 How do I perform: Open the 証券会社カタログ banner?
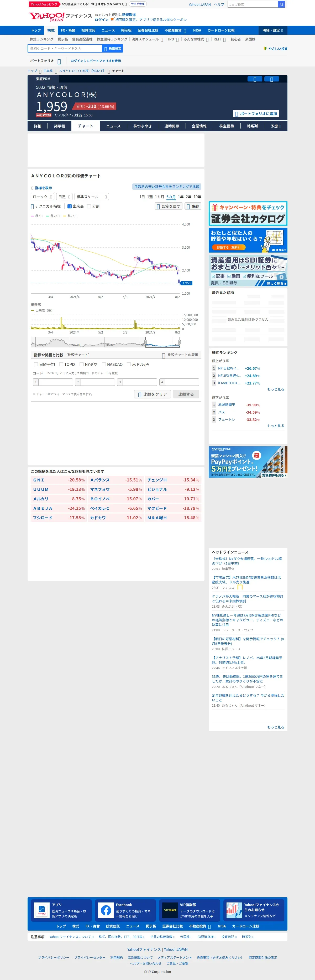(248, 214)
